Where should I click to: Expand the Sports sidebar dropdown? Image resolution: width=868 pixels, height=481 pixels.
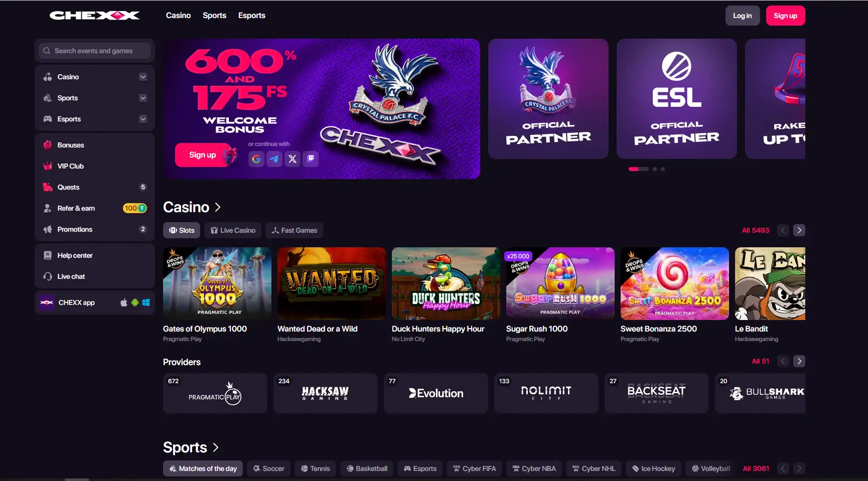pos(143,98)
